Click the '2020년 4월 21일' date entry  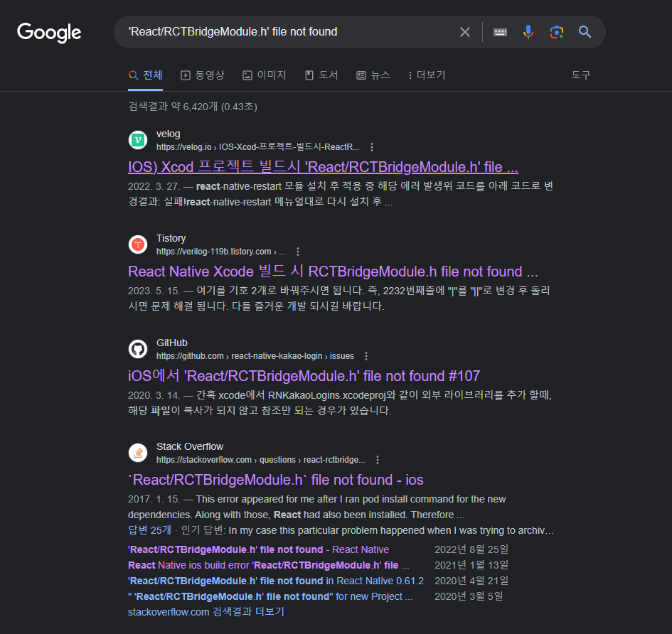coord(471,581)
